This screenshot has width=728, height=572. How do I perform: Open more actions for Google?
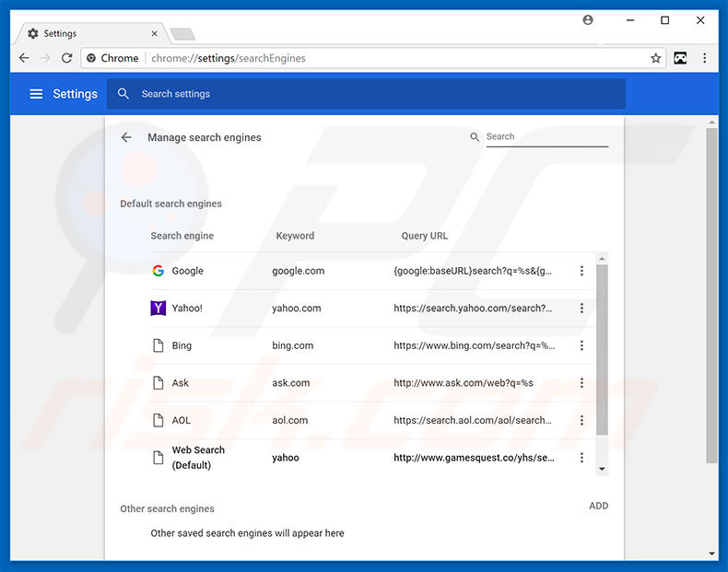[x=581, y=271]
